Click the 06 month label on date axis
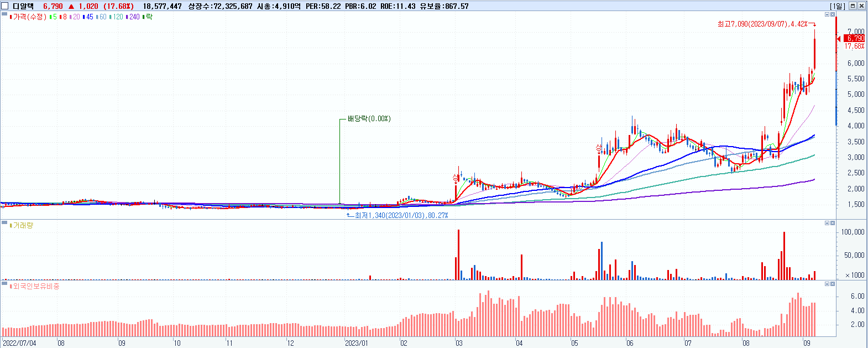Image resolution: width=868 pixels, height=348 pixels. pyautogui.click(x=630, y=343)
